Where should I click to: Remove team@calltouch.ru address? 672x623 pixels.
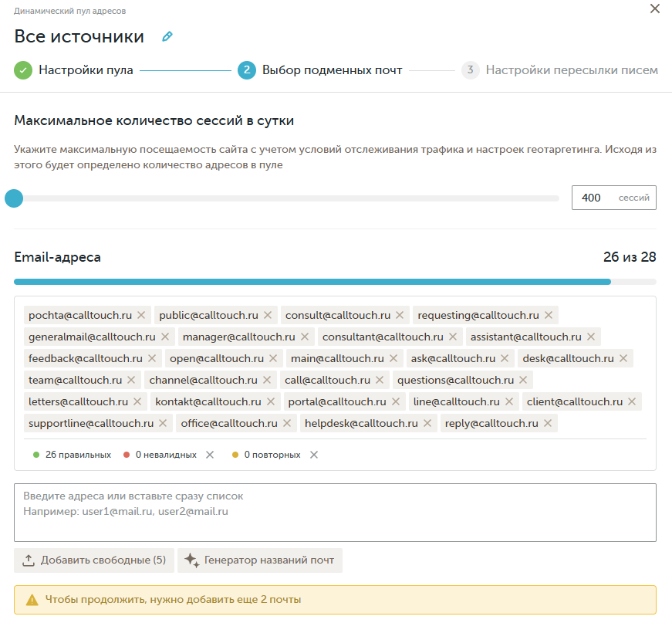[131, 380]
